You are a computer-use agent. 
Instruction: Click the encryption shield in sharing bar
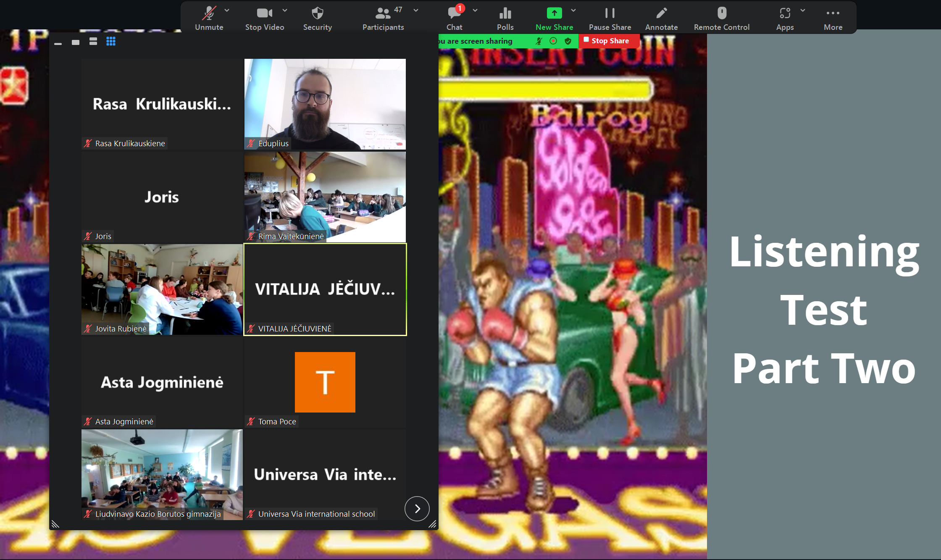tap(568, 41)
